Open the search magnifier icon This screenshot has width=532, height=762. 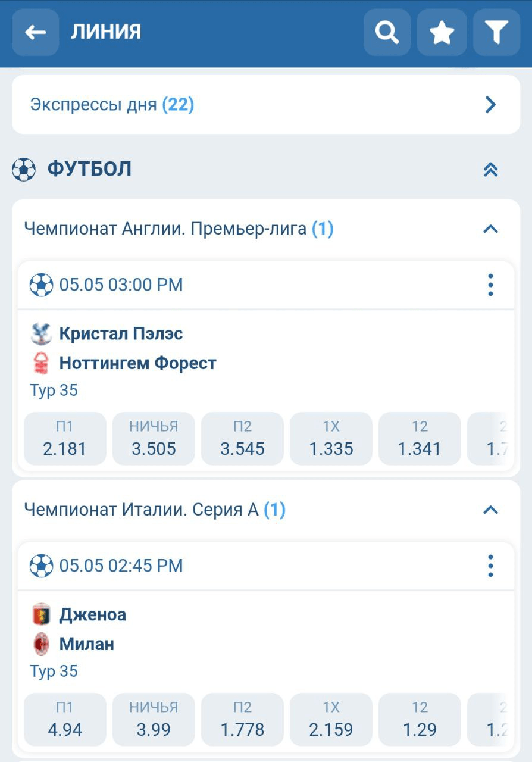coord(387,32)
